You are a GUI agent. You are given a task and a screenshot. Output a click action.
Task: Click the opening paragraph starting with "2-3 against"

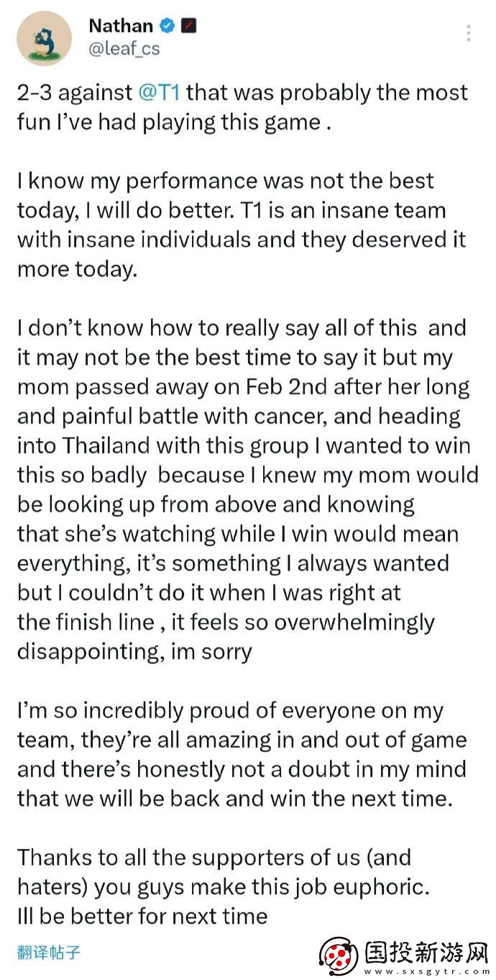coord(242,106)
